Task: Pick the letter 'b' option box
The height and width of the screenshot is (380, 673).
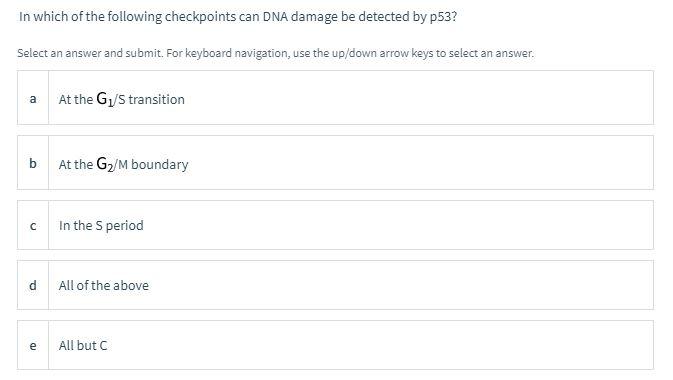Action: click(33, 163)
